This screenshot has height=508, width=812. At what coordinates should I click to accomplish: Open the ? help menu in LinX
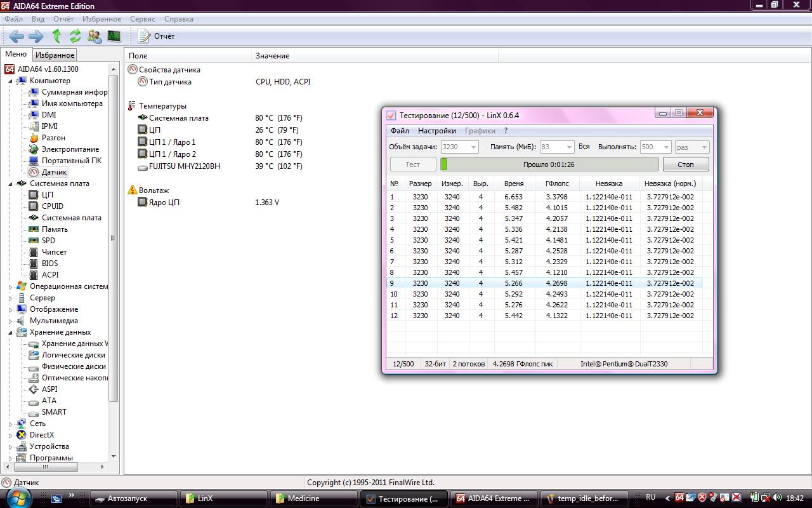(506, 131)
